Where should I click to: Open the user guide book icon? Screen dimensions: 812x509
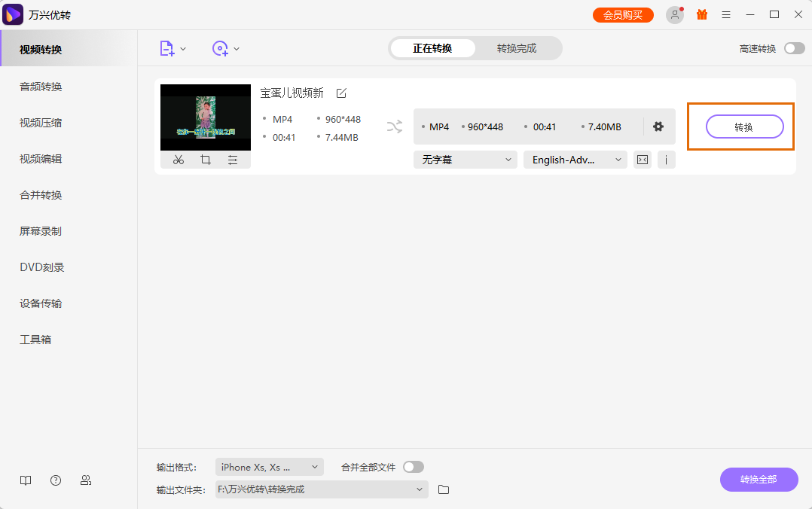(x=25, y=480)
